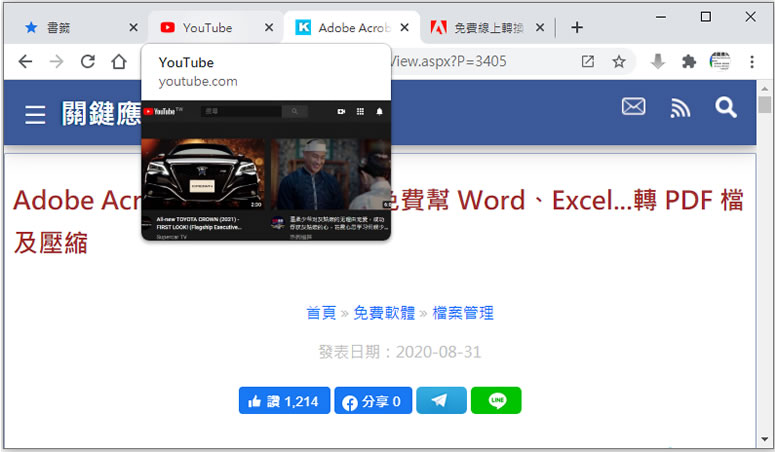Go to browser home page
775x452 pixels.
(119, 62)
